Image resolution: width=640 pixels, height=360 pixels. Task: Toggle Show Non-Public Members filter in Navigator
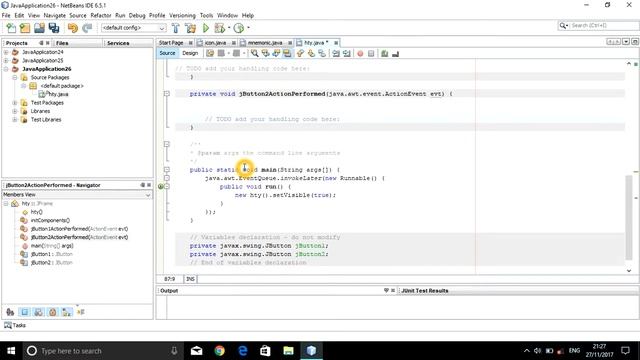point(53,312)
